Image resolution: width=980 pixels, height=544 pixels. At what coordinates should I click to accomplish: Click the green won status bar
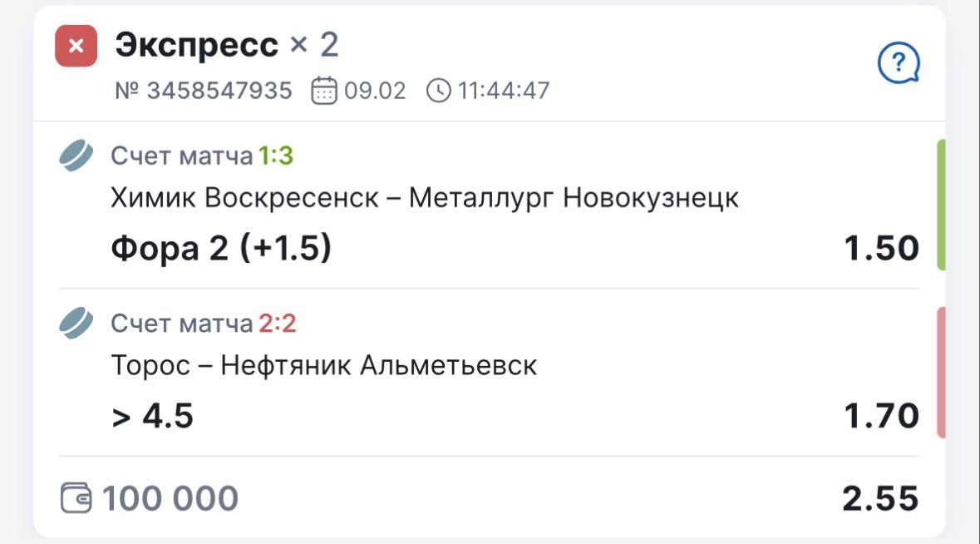[x=941, y=205]
